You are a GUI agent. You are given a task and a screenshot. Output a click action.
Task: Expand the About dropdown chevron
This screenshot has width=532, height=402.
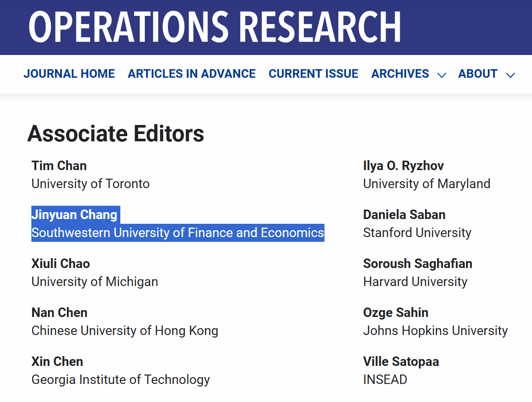510,75
